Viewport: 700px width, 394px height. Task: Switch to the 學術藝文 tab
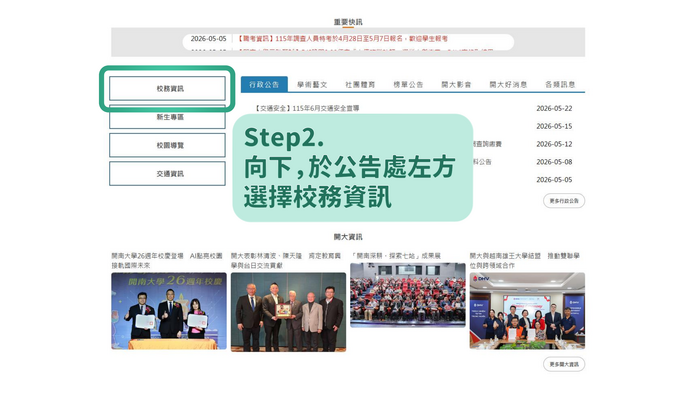(312, 84)
